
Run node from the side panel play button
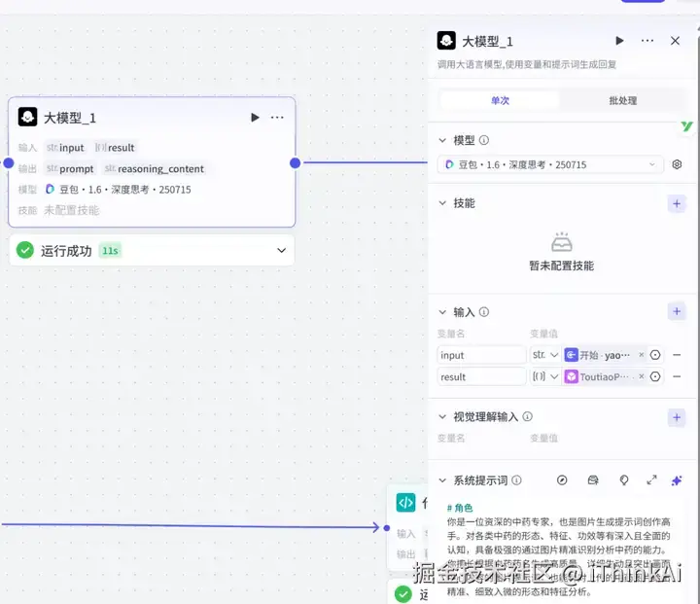[x=619, y=41]
